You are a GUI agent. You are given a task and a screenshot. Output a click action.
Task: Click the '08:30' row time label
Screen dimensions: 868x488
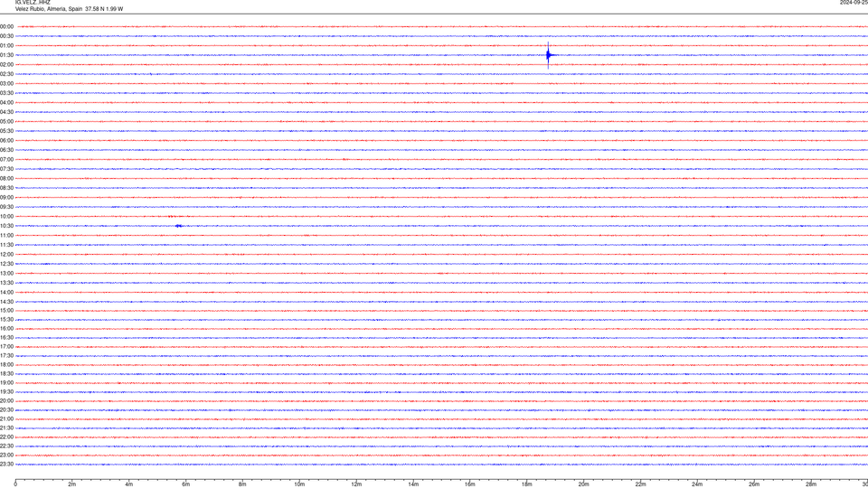[x=6, y=188]
